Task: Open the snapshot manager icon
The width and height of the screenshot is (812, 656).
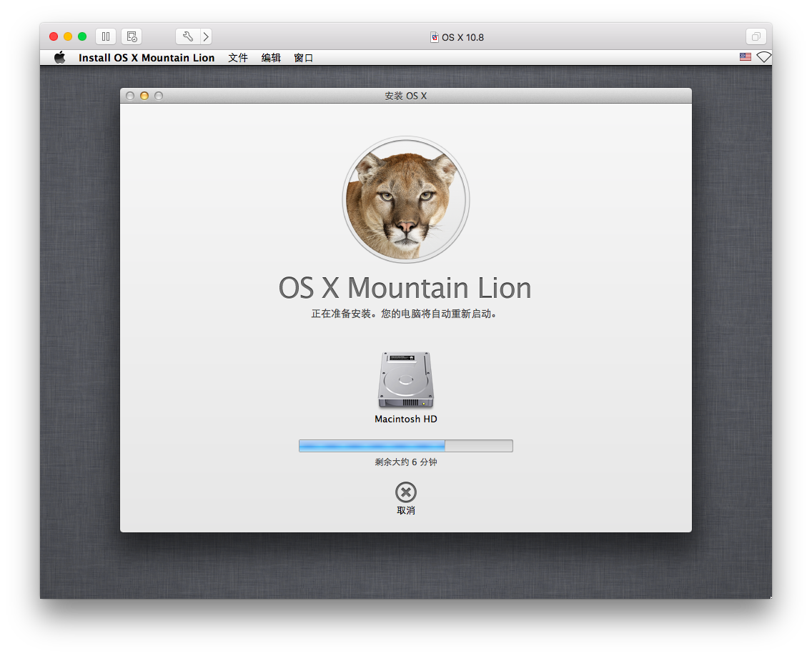Action: tap(131, 36)
